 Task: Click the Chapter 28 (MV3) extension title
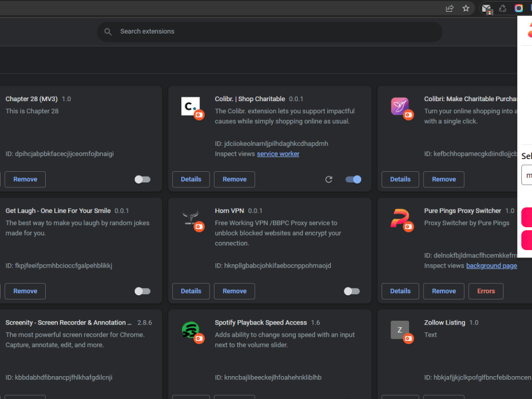31,99
